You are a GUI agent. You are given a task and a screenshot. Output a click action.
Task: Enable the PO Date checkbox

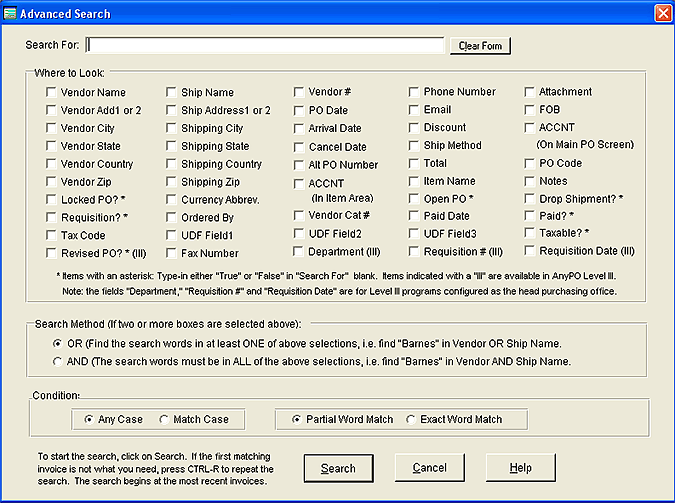point(299,111)
